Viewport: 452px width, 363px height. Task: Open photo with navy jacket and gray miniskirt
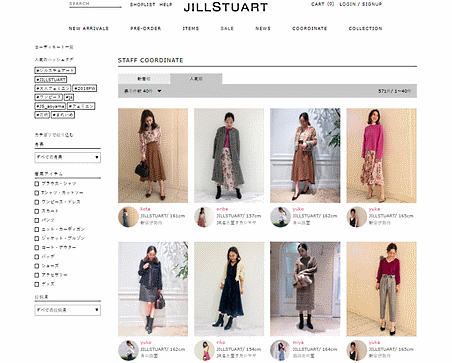tap(153, 289)
